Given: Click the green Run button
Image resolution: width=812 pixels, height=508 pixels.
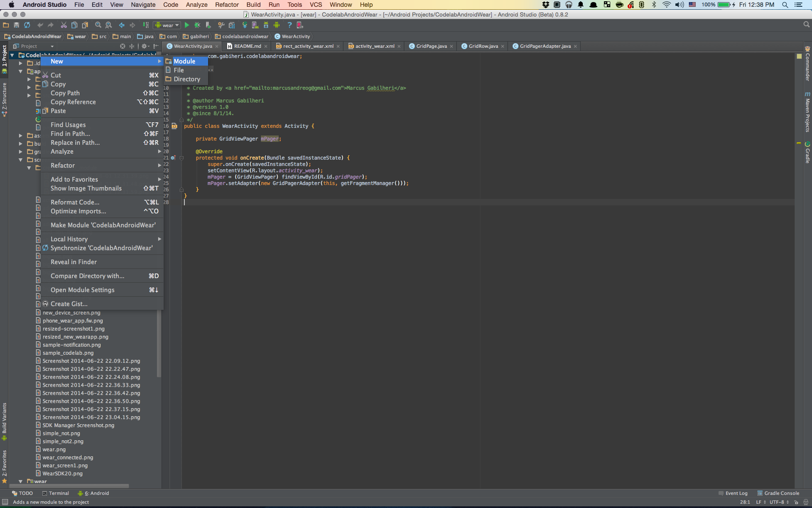Looking at the screenshot, I should [187, 25].
